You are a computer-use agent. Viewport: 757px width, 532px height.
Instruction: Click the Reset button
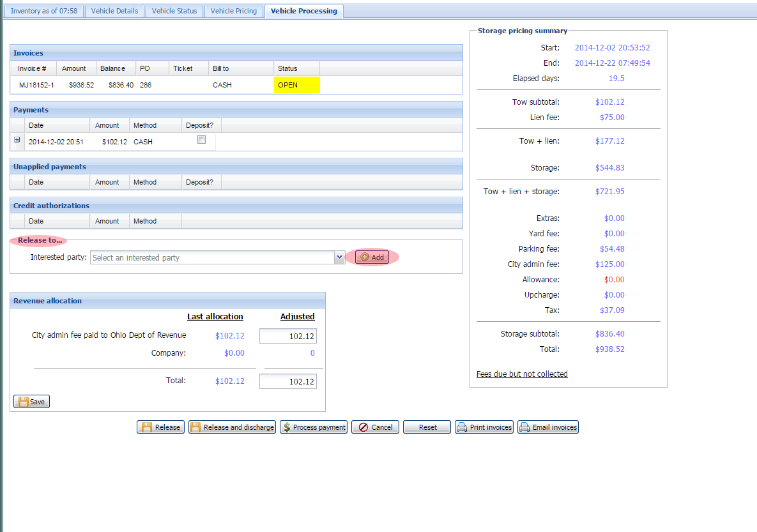pos(427,427)
